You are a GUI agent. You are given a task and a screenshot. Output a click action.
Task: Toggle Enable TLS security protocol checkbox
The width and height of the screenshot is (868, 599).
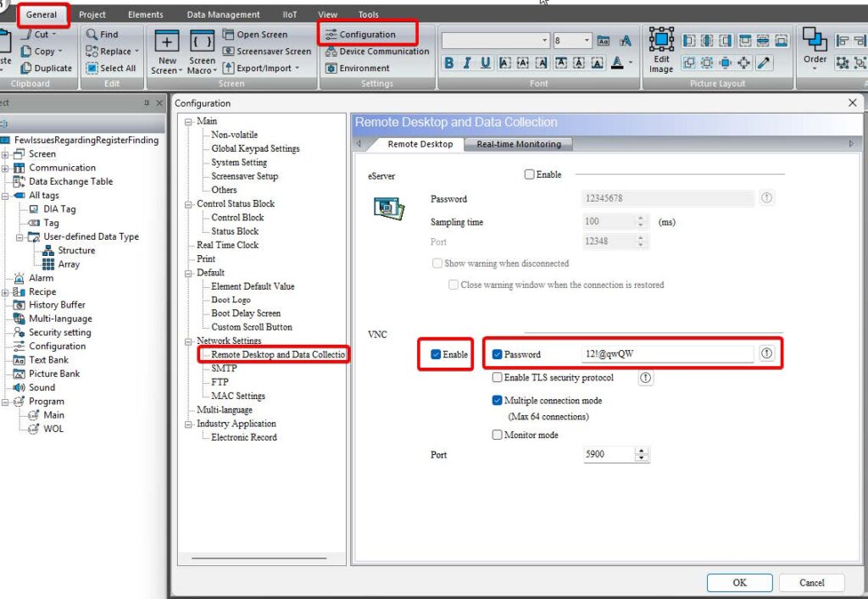[x=498, y=378]
